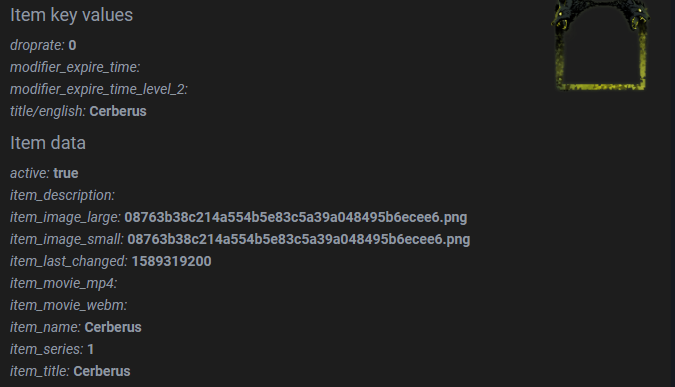Image resolution: width=675 pixels, height=387 pixels.
Task: Click the title/english Cerberus value
Action: 118,111
